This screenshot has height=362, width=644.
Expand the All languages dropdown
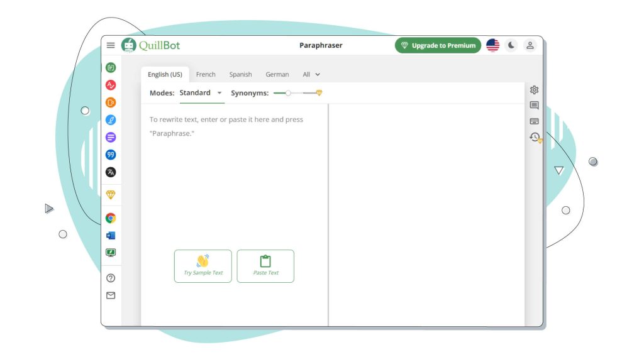pos(311,74)
